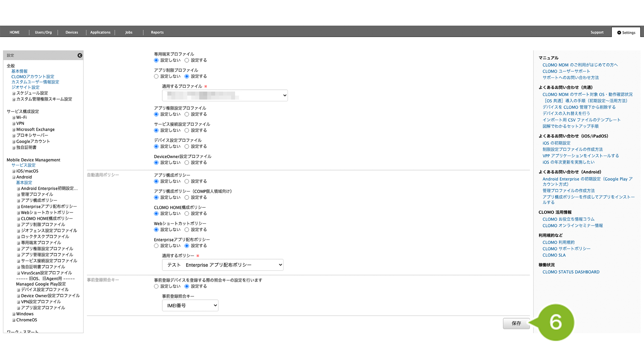Expand the VPN tree plus icon

[14, 124]
